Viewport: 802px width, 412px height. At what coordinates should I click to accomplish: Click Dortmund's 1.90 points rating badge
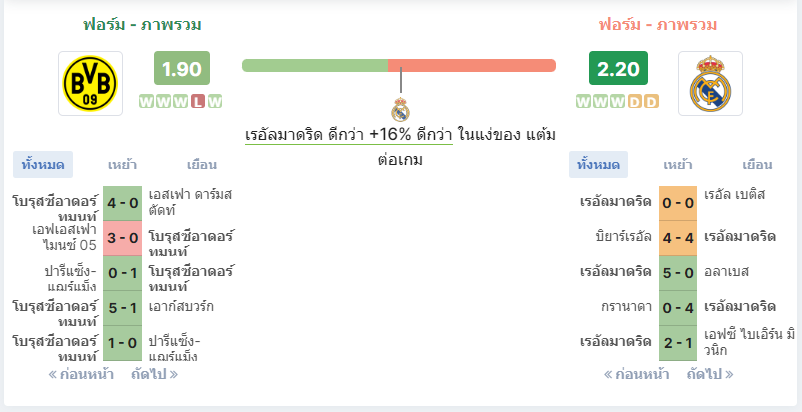(182, 68)
